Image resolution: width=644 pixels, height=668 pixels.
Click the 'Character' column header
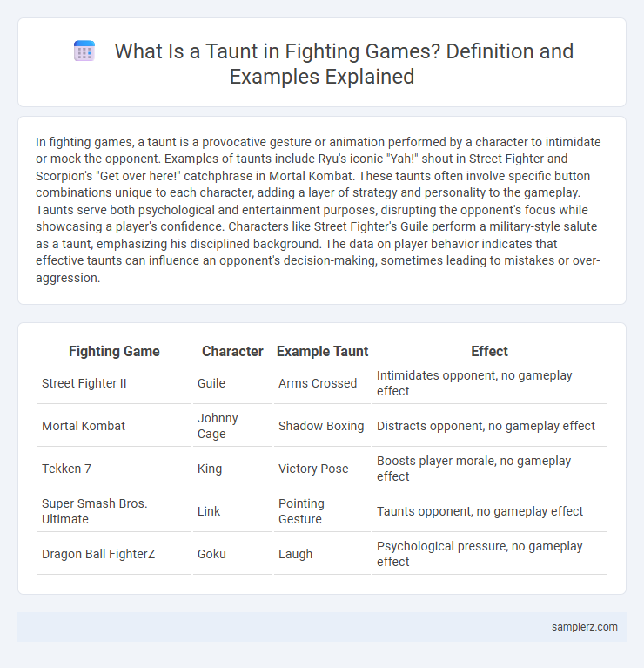(x=232, y=351)
